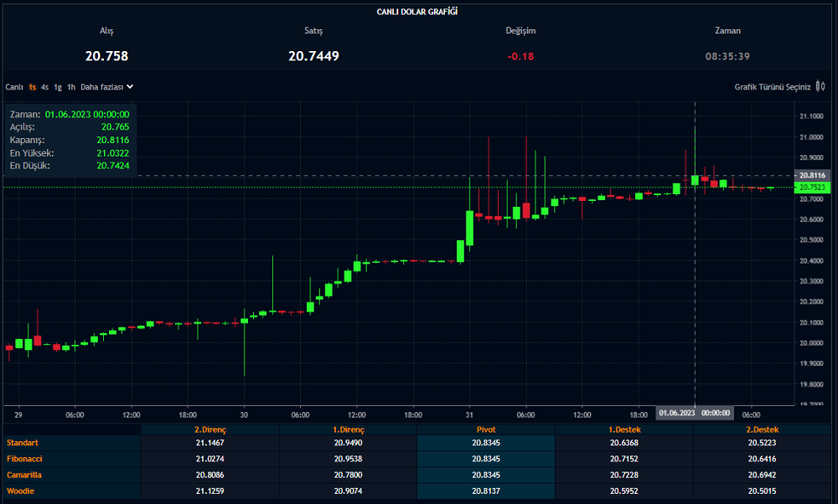Screen dimensions: 838x504
Task: Switch to the 4s timeframe
Action: pos(45,87)
